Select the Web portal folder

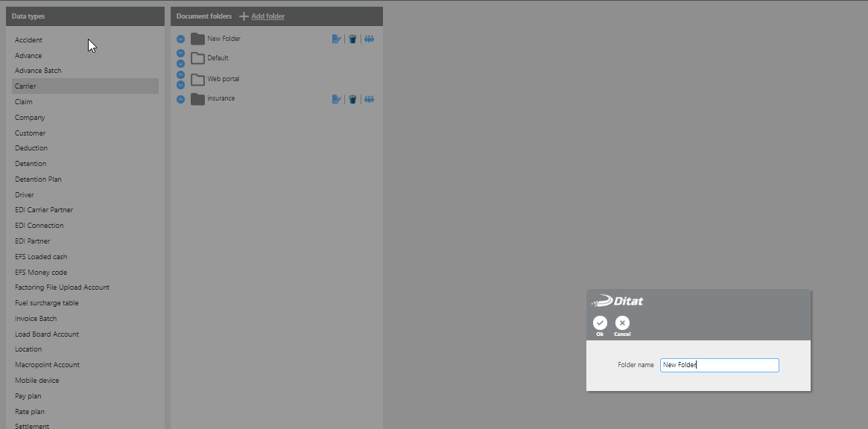coord(223,79)
